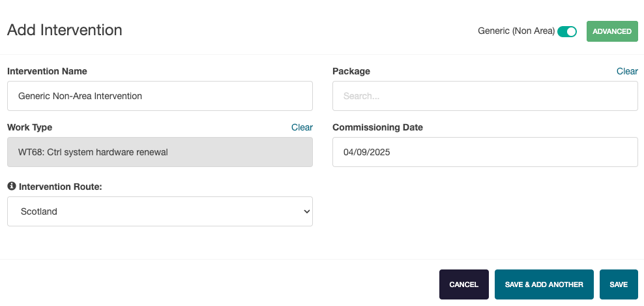The image size is (644, 306).
Task: Clear the Package selection
Action: tap(627, 71)
